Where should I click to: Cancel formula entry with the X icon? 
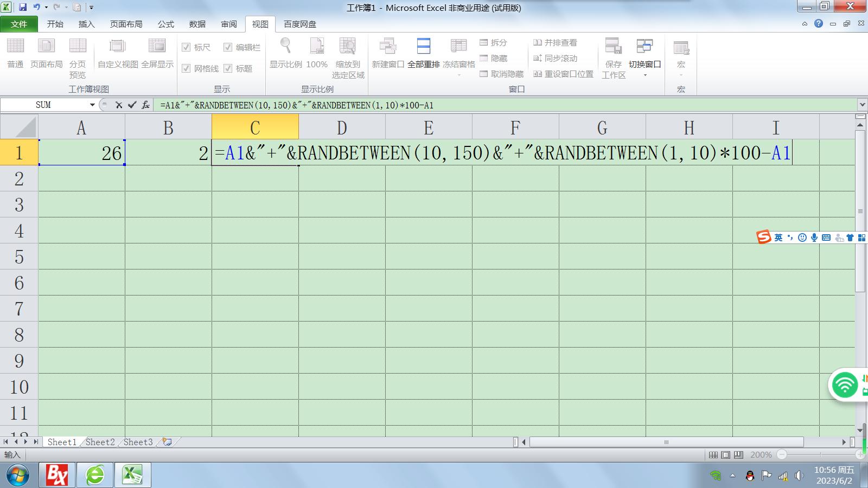click(x=119, y=105)
